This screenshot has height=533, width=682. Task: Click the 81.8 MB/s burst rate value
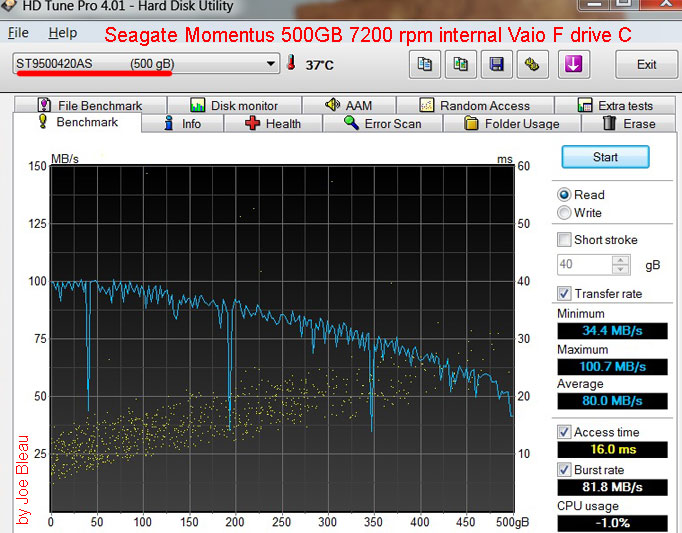click(x=612, y=487)
